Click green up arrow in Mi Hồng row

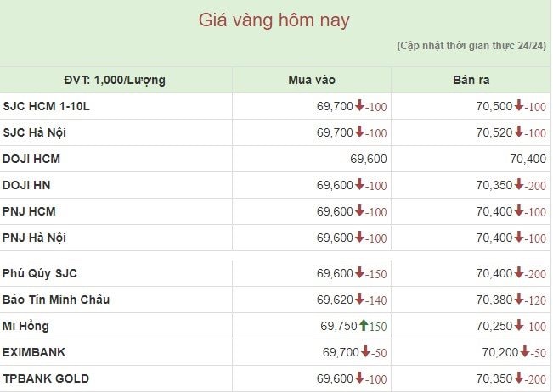point(364,325)
